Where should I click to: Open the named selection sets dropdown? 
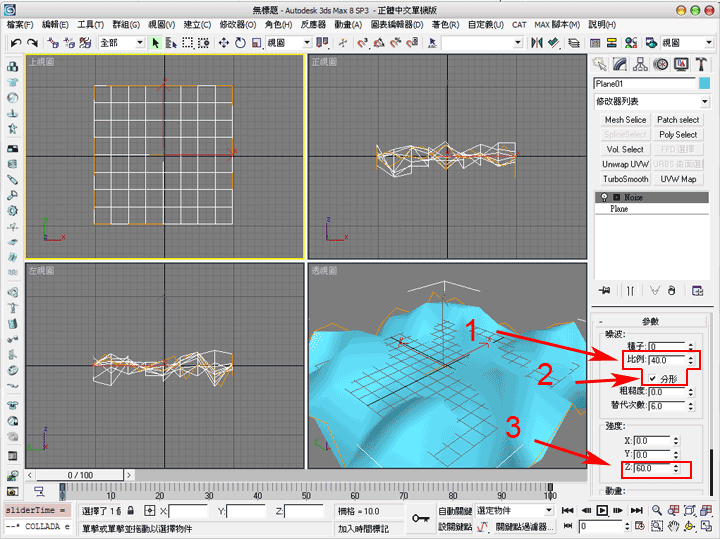[x=482, y=43]
